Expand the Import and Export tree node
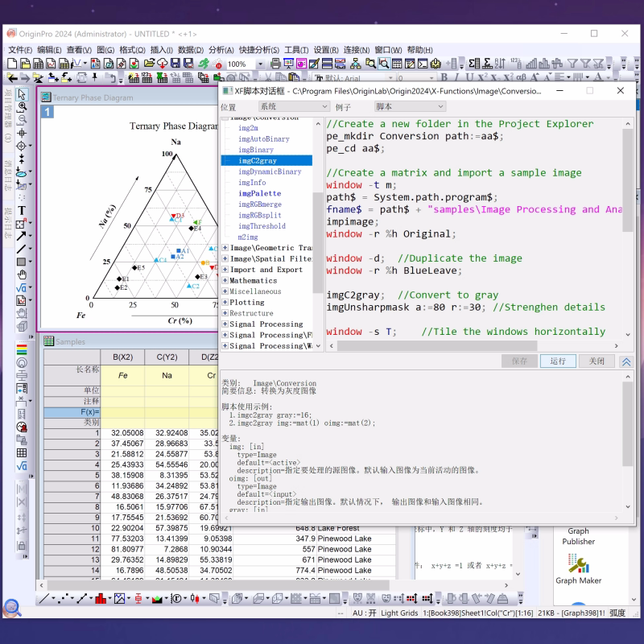Image resolution: width=644 pixels, height=644 pixels. 225,270
